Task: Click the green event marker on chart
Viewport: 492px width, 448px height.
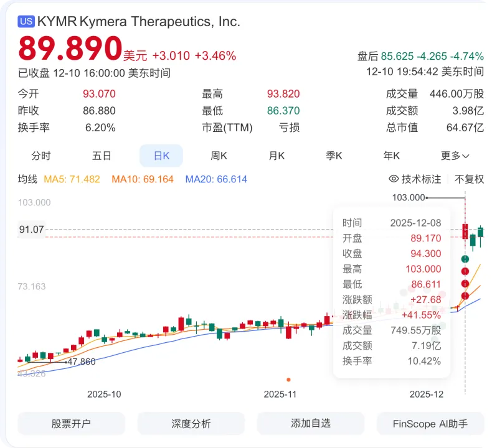Action: pyautogui.click(x=465, y=258)
